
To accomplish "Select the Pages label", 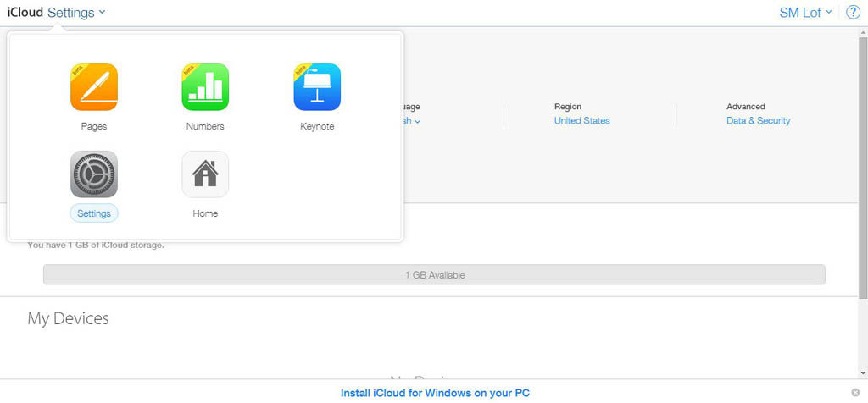I will pyautogui.click(x=93, y=126).
